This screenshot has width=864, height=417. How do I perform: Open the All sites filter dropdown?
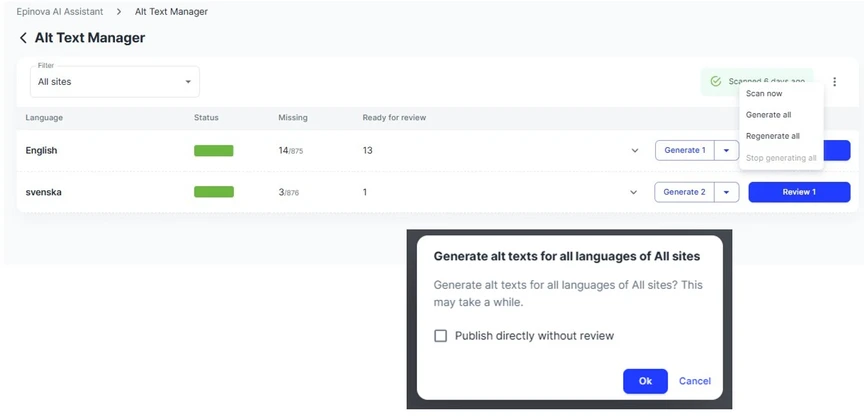tap(115, 82)
